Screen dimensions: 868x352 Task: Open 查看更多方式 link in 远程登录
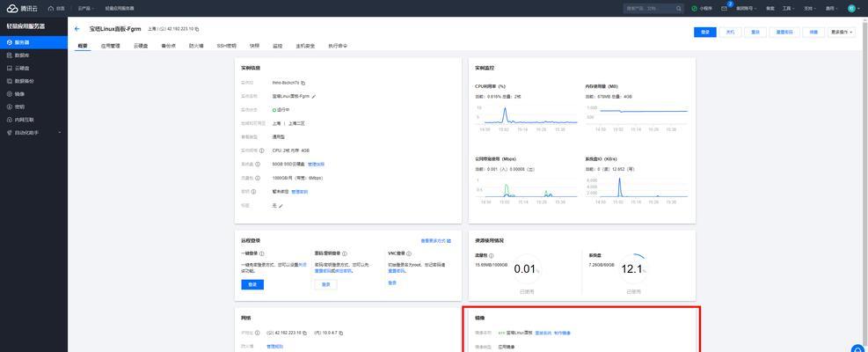pyautogui.click(x=436, y=240)
